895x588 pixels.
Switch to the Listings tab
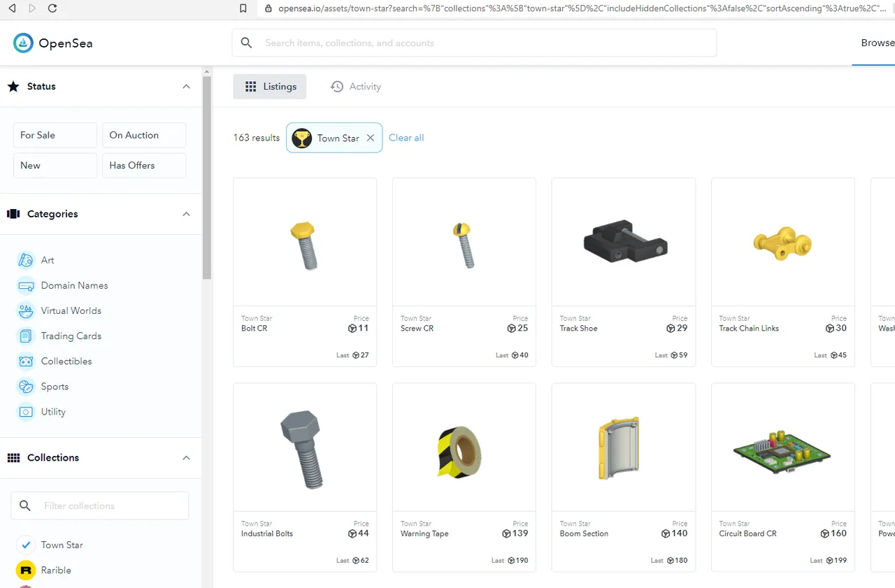(x=270, y=87)
